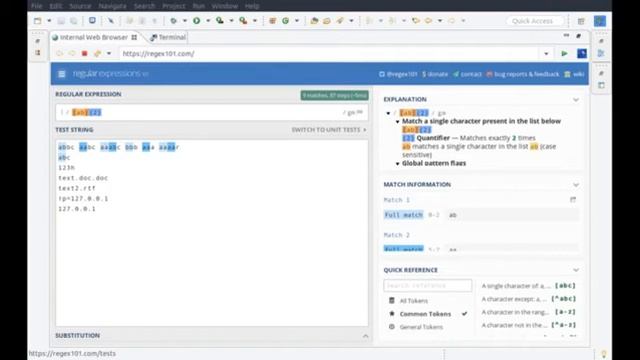Click the Open Perspective icon
This screenshot has height=360, width=640.
581,21
